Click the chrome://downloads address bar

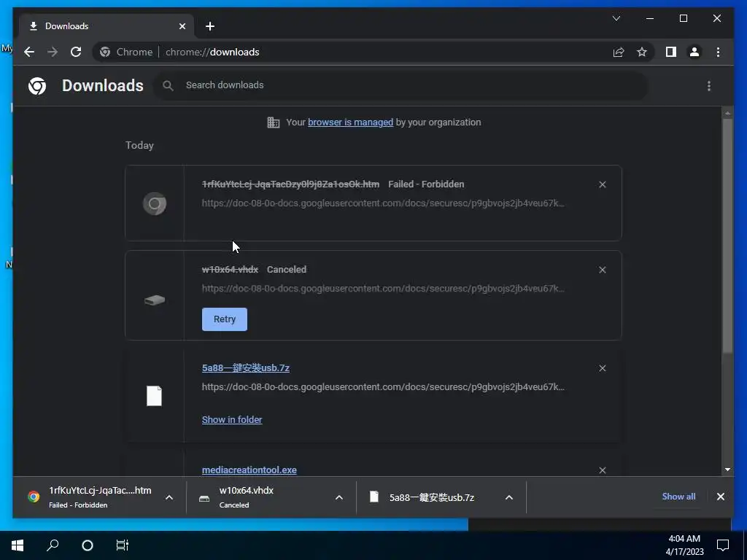[212, 52]
